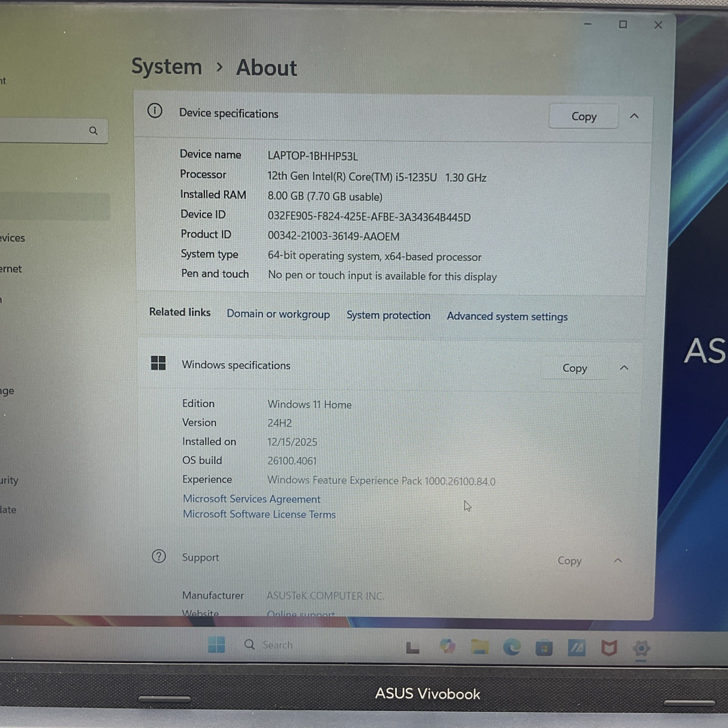Open the Microsoft Services Agreement

pos(252,499)
